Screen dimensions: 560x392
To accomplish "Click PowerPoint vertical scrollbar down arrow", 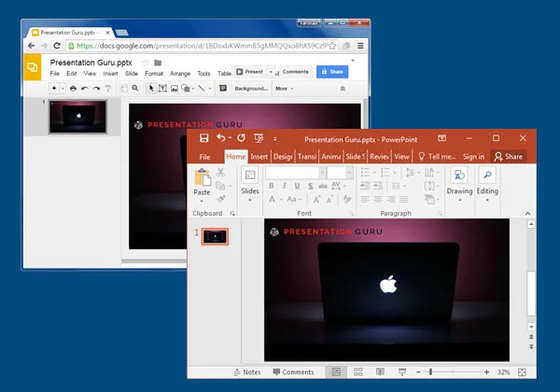I will pyautogui.click(x=531, y=327).
